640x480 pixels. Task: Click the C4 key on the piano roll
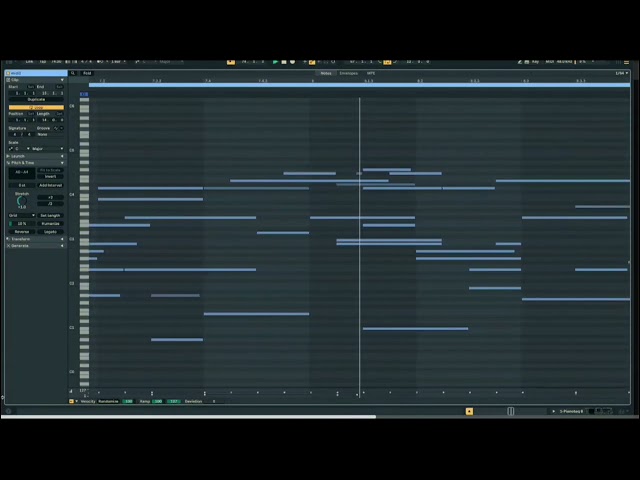(x=84, y=196)
